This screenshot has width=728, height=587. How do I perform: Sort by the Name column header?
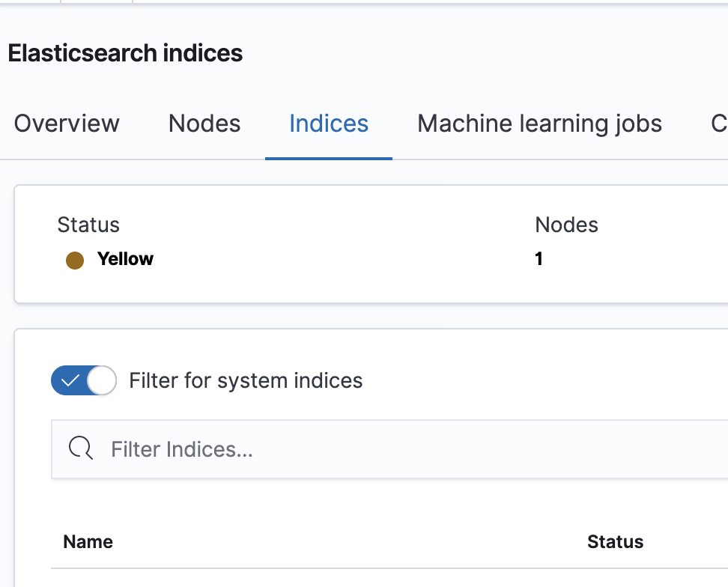pyautogui.click(x=88, y=542)
